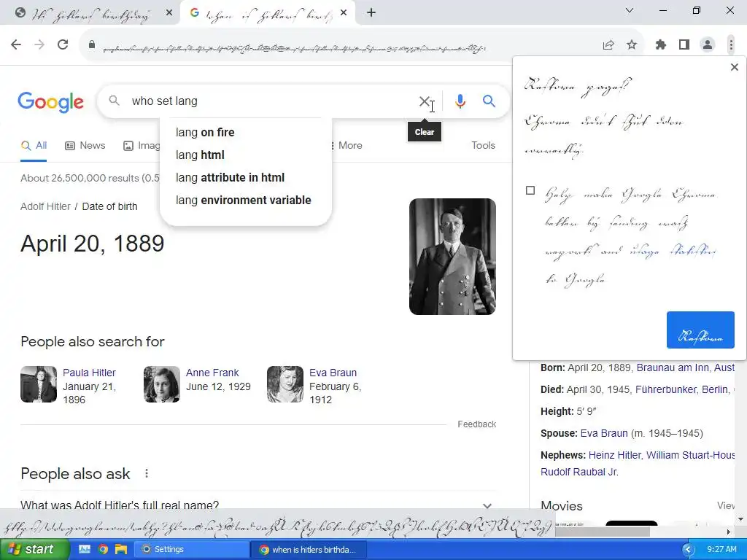Bookmark the page with the star icon
This screenshot has height=560, width=747.
click(x=632, y=44)
